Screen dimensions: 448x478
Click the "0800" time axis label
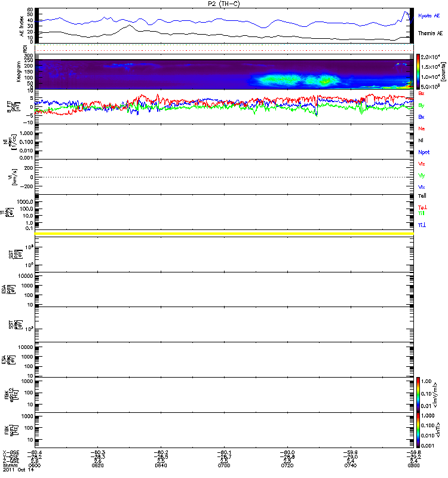pyautogui.click(x=413, y=465)
